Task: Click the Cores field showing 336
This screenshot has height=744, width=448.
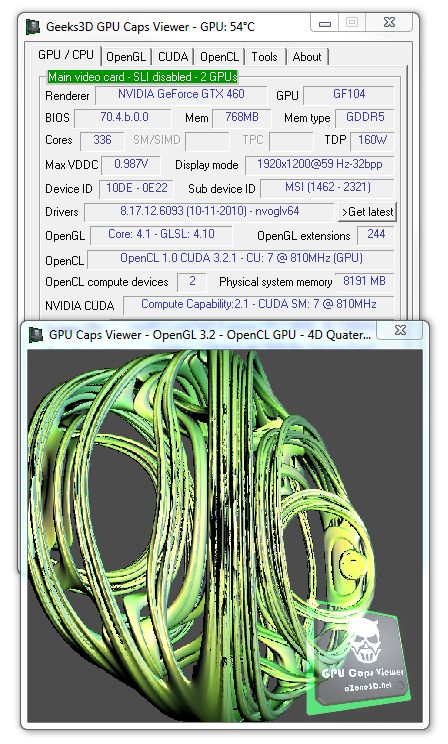Action: pyautogui.click(x=102, y=140)
